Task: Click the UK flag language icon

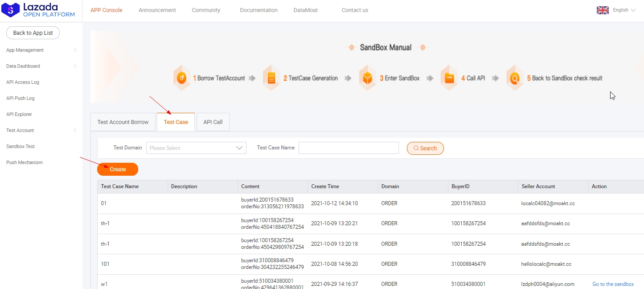Action: pyautogui.click(x=603, y=10)
